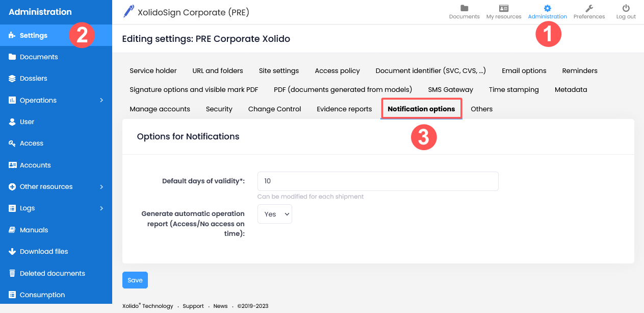Open the Xolido Technology footer link
The image size is (644, 313).
[148, 306]
